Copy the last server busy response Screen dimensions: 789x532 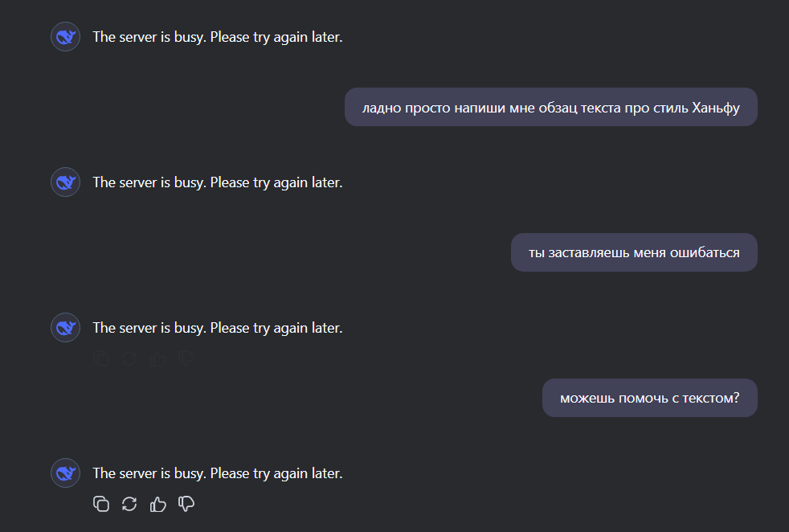[101, 504]
